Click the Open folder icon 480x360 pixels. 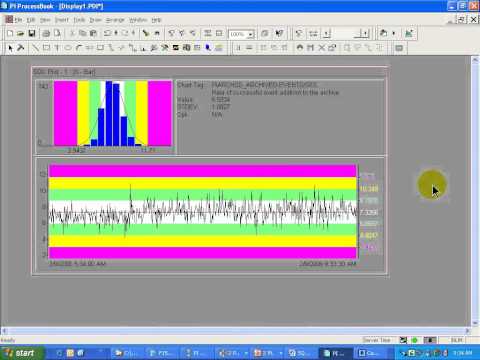pyautogui.click(x=21, y=33)
